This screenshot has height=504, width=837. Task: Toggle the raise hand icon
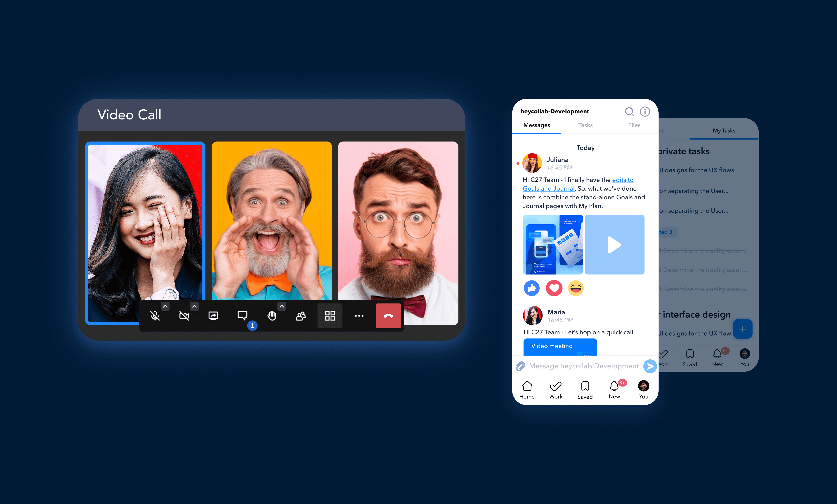[271, 316]
